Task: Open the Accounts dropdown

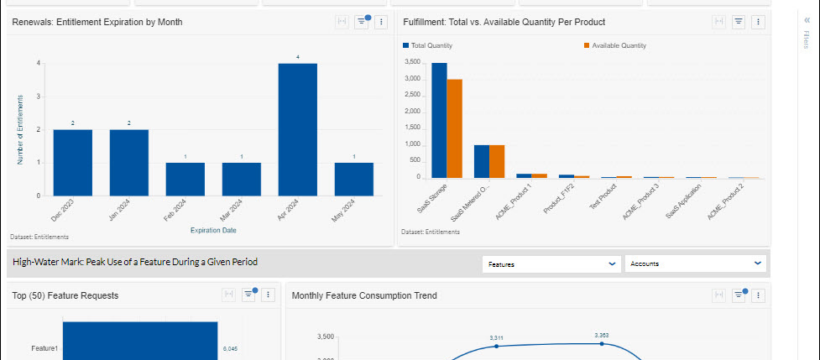Action: coord(696,264)
